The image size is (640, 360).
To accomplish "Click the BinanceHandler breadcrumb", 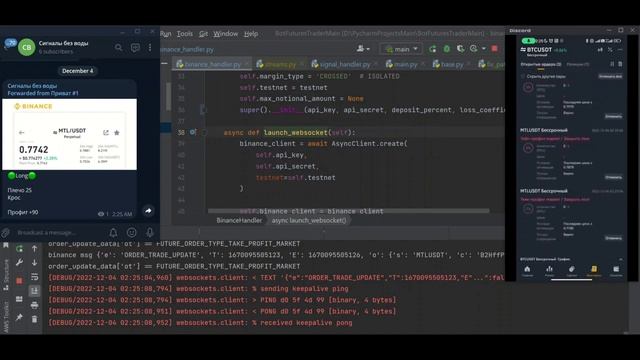I will click(239, 220).
